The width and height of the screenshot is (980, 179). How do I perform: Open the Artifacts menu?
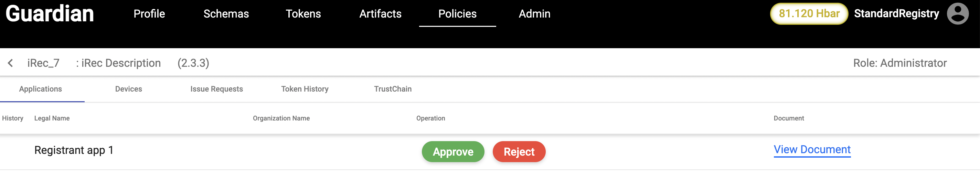tap(380, 14)
